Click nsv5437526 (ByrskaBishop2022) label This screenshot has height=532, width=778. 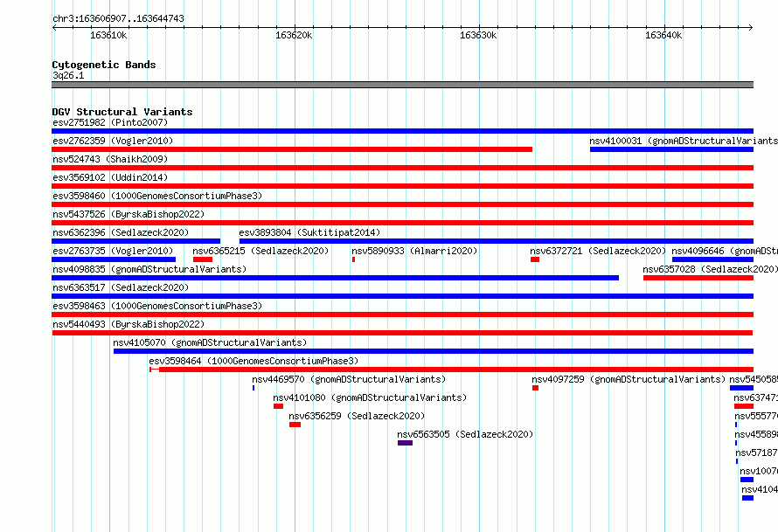[129, 214]
